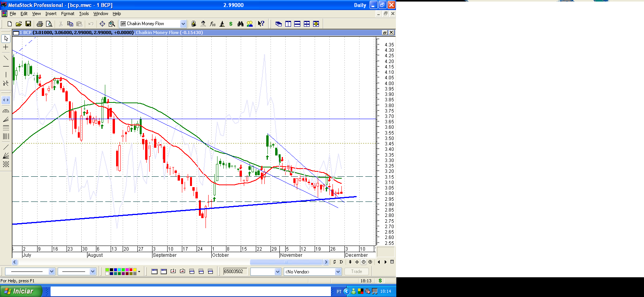Choose the red color swatch
The height and width of the screenshot is (297, 644).
[131, 270]
